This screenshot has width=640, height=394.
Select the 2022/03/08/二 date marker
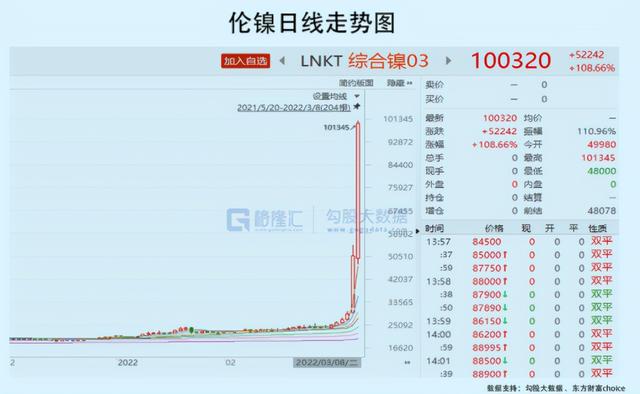click(x=327, y=363)
